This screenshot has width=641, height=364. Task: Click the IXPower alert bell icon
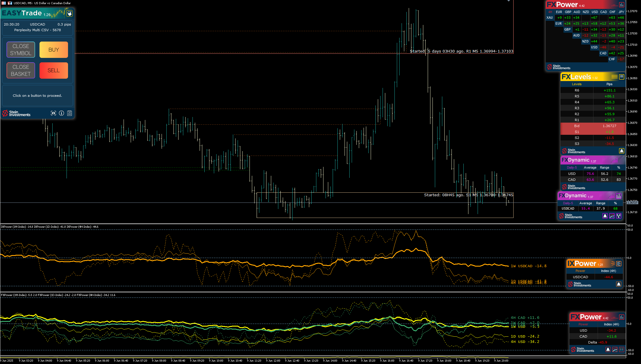click(619, 284)
